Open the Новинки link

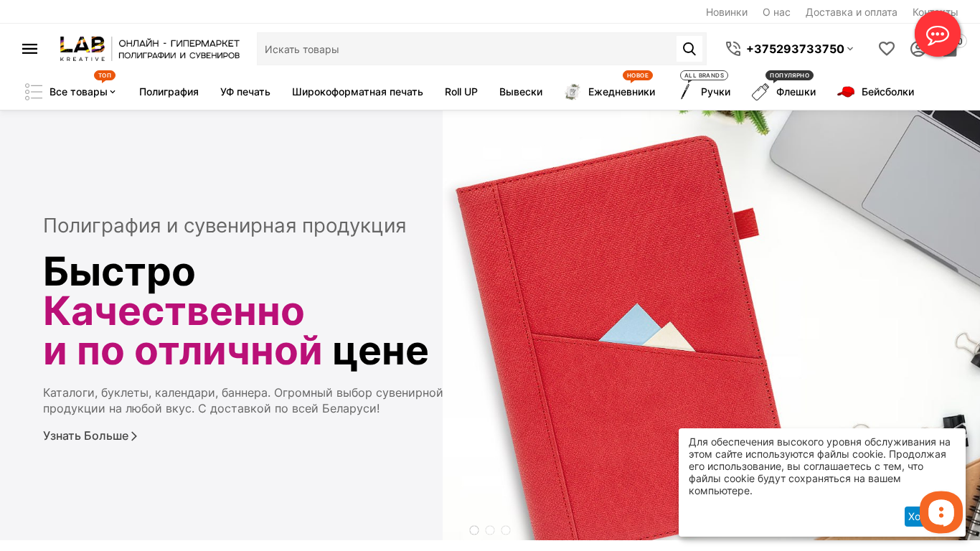[727, 12]
